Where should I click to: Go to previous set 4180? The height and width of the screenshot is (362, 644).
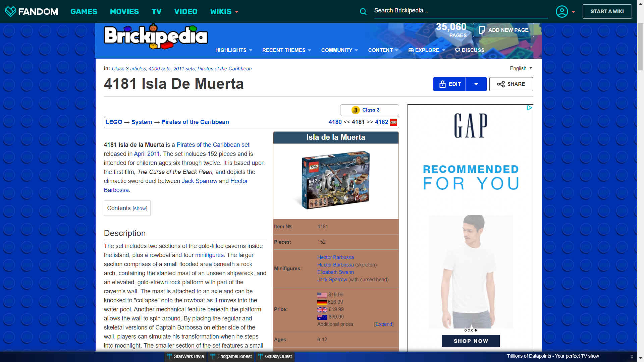(x=335, y=122)
